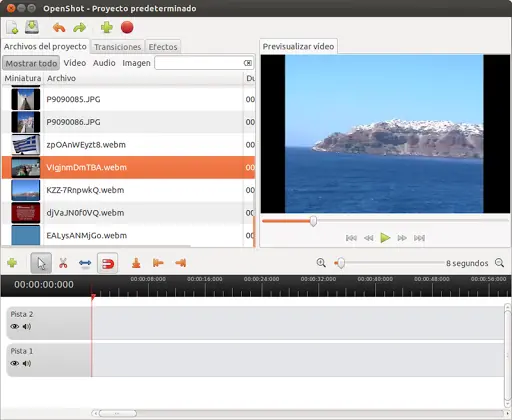
Task: Toggle visibility of Pista 1
Action: tap(15, 363)
